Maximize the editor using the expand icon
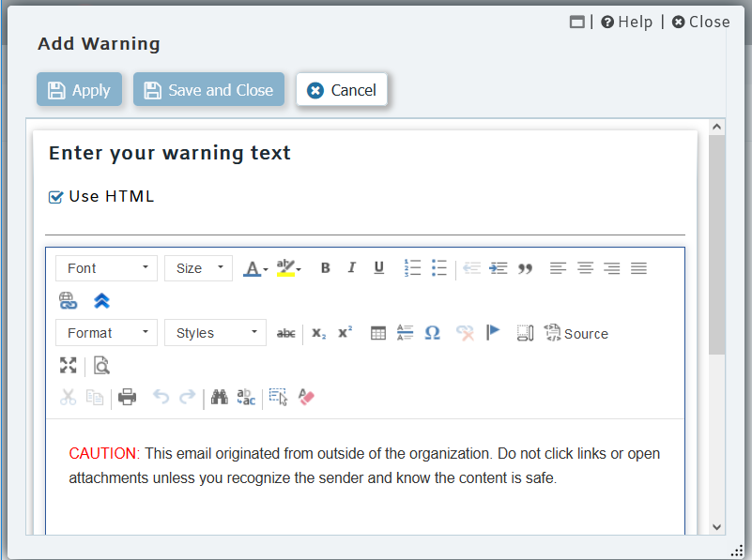 [x=68, y=366]
